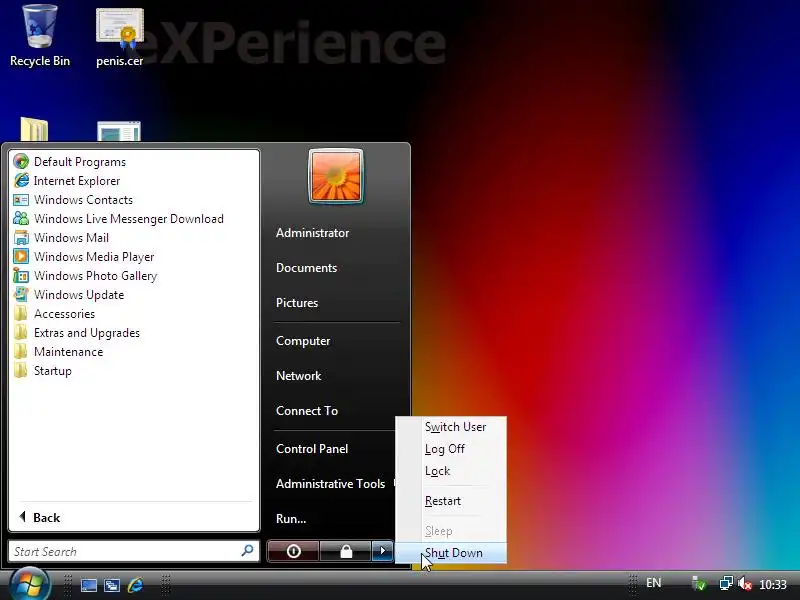The width and height of the screenshot is (800, 600).
Task: Click the Default Programs icon in Start menu
Action: (21, 162)
